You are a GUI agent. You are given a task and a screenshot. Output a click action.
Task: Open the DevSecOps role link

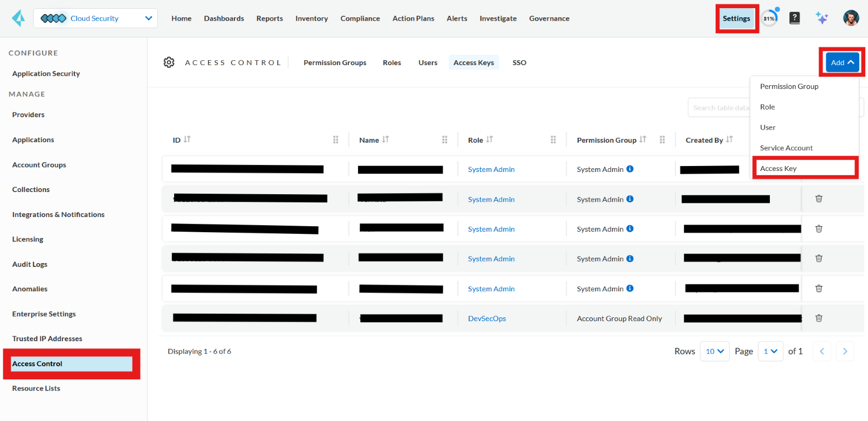point(487,318)
